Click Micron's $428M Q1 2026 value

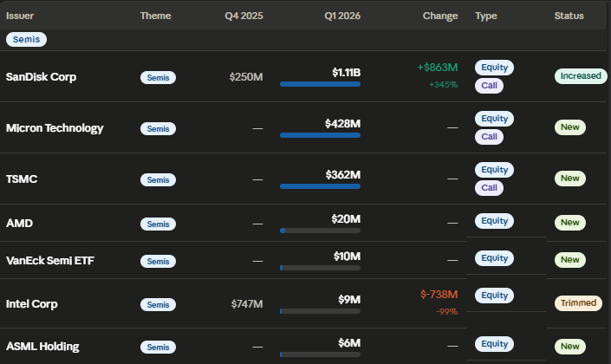tap(342, 124)
